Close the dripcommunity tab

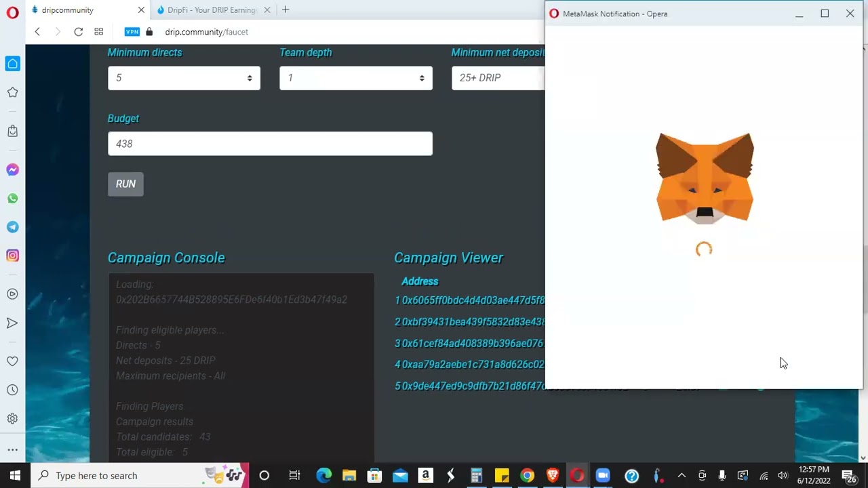[x=141, y=10]
